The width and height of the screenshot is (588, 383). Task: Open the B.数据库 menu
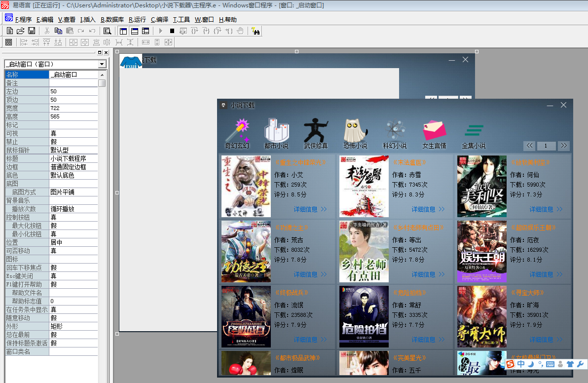112,20
